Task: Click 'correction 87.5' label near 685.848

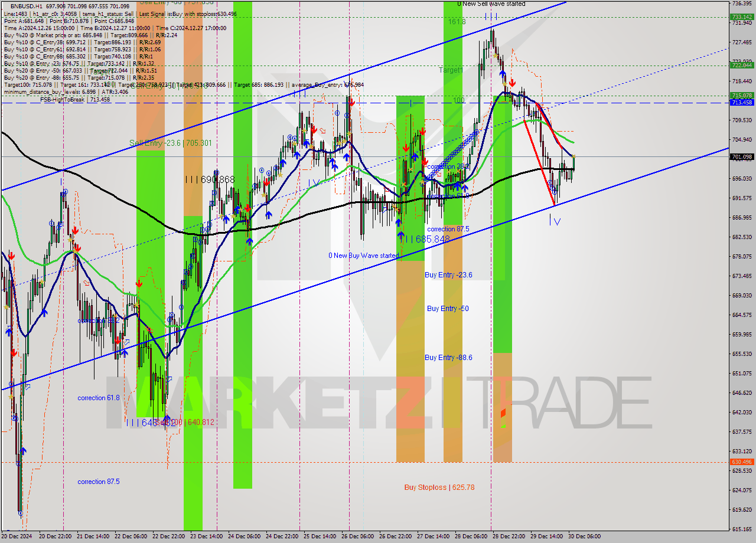Action: tap(448, 229)
